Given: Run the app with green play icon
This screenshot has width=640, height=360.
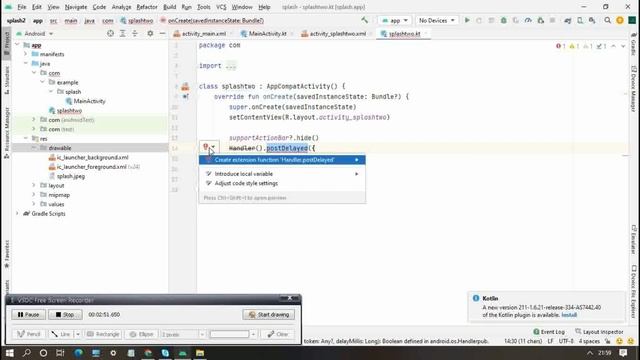Looking at the screenshot, I should coord(467,20).
